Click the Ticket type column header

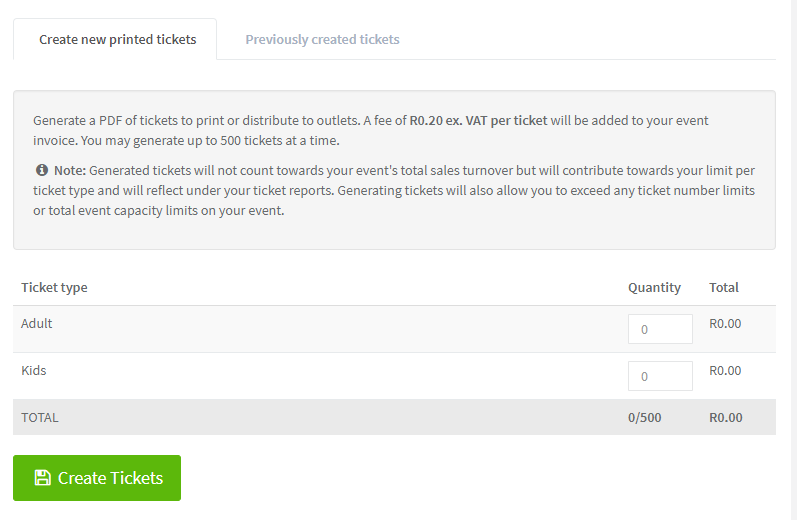54,287
